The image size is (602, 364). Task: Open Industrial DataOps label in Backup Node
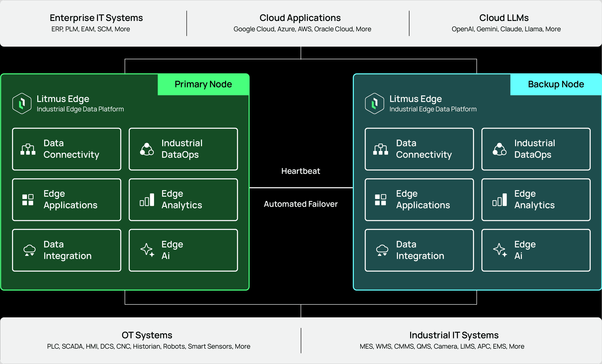(x=535, y=149)
